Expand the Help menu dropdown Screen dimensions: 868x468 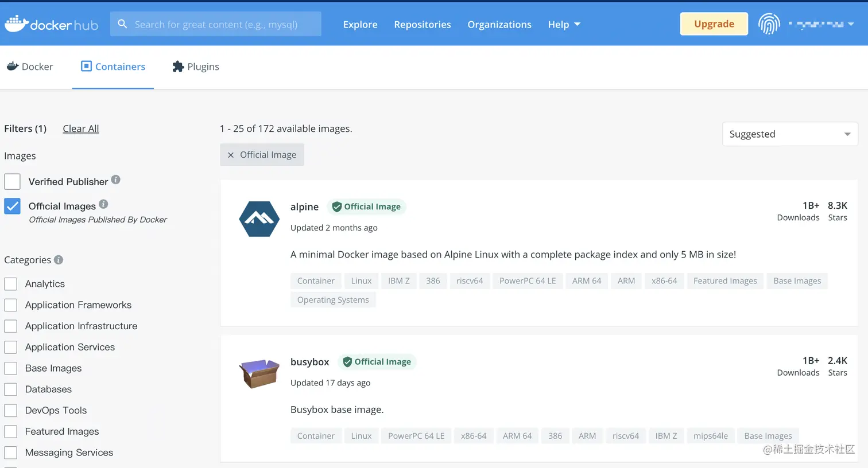[564, 25]
